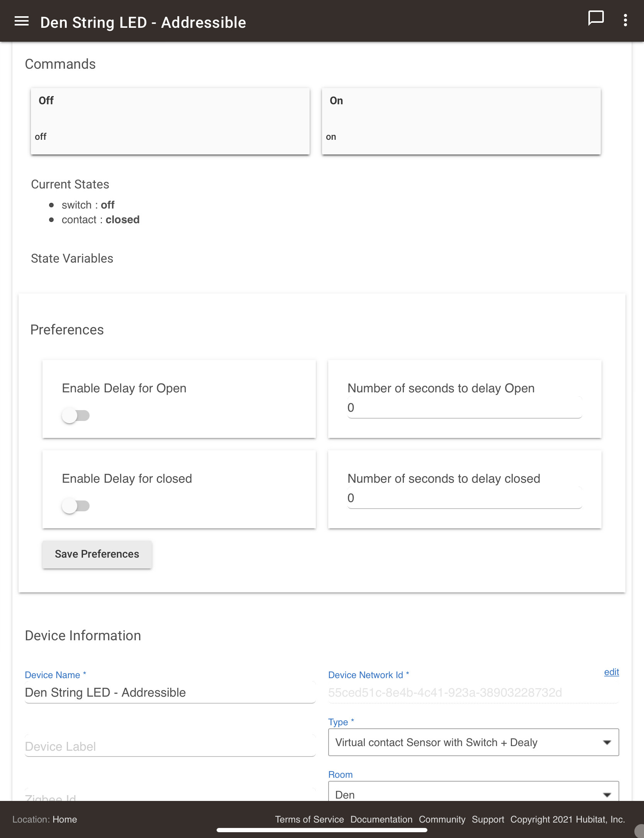Viewport: 644px width, 838px height.
Task: Toggle Enable Delay for closed switch
Action: (x=76, y=506)
